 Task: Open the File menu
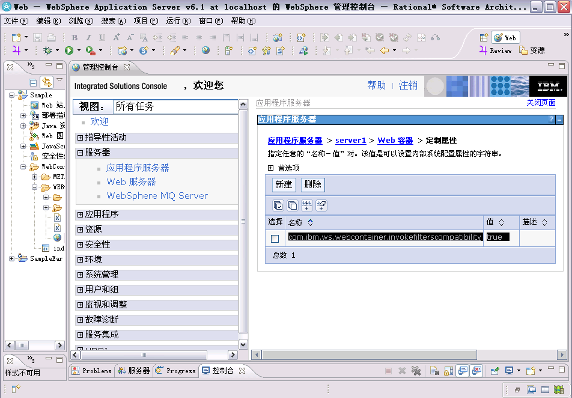16,21
